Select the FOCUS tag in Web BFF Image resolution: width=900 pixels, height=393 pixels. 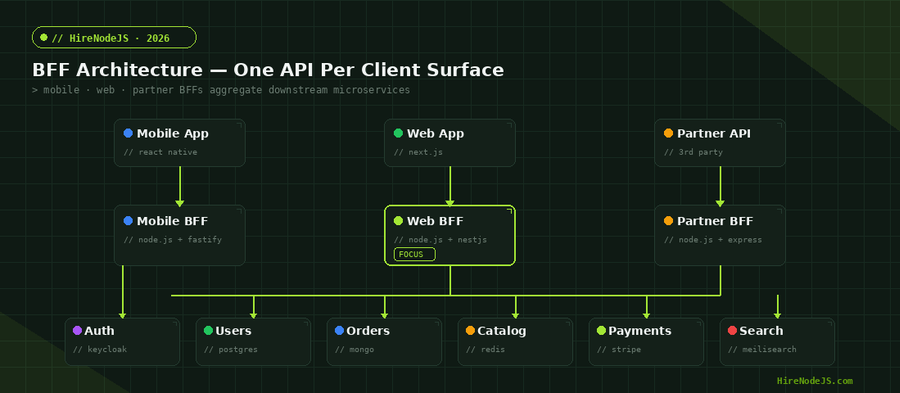[x=414, y=254]
